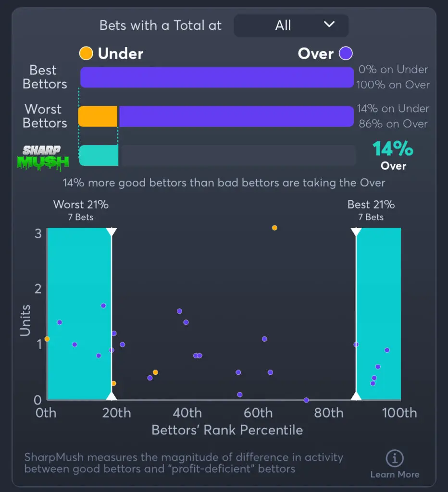Click the orange Under segment of Worst Bettors

(x=98, y=116)
